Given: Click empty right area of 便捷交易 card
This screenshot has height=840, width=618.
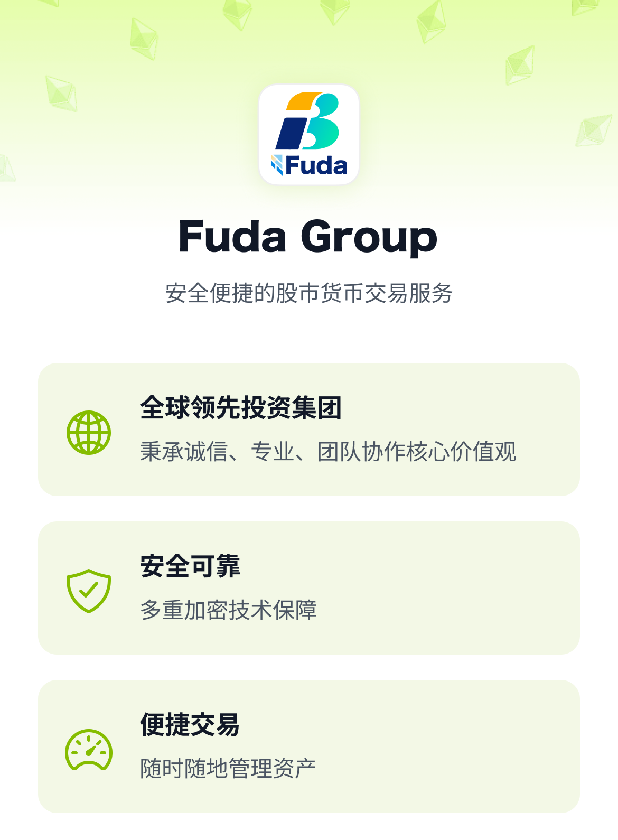Looking at the screenshot, I should 475,746.
